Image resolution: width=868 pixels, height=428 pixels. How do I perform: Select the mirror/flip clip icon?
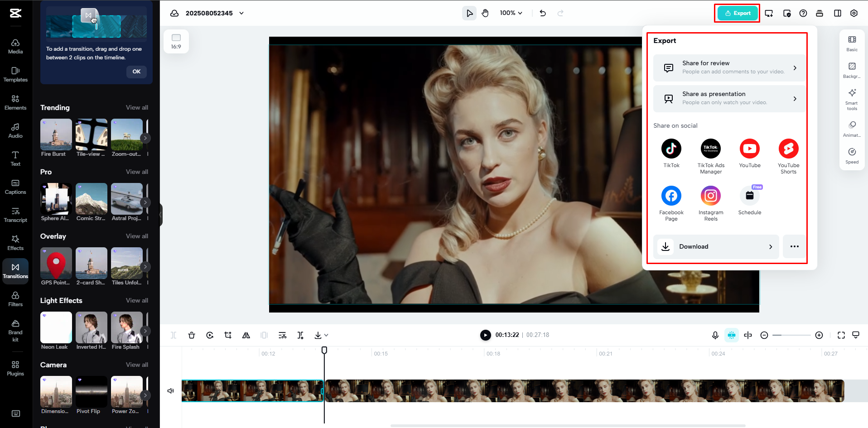click(x=246, y=335)
